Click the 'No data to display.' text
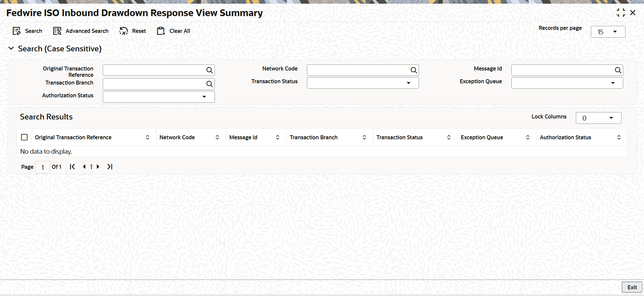The image size is (644, 296). click(46, 151)
